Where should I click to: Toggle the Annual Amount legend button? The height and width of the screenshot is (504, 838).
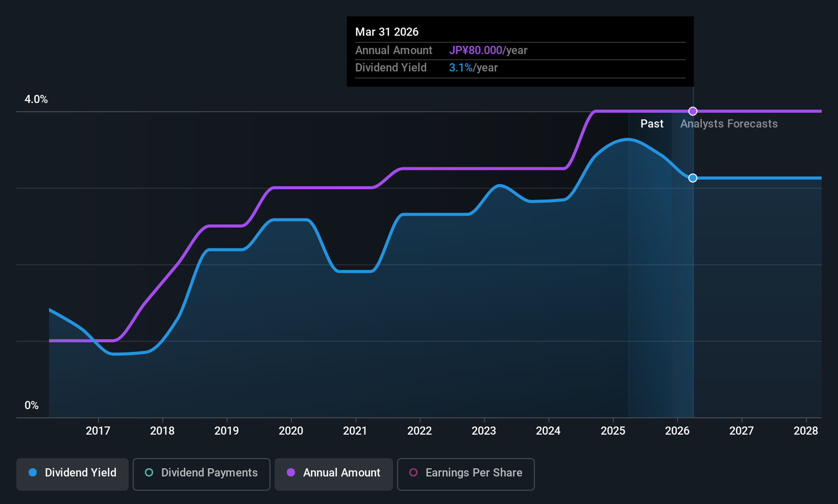tap(334, 473)
